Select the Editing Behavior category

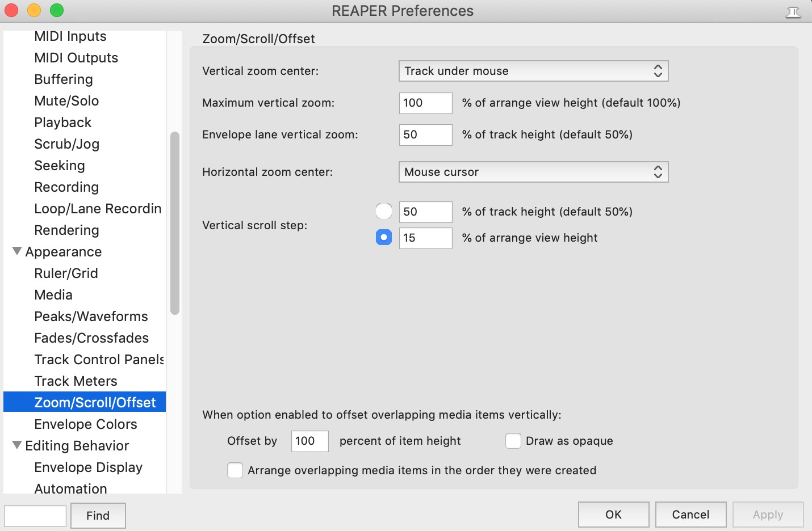point(77,446)
